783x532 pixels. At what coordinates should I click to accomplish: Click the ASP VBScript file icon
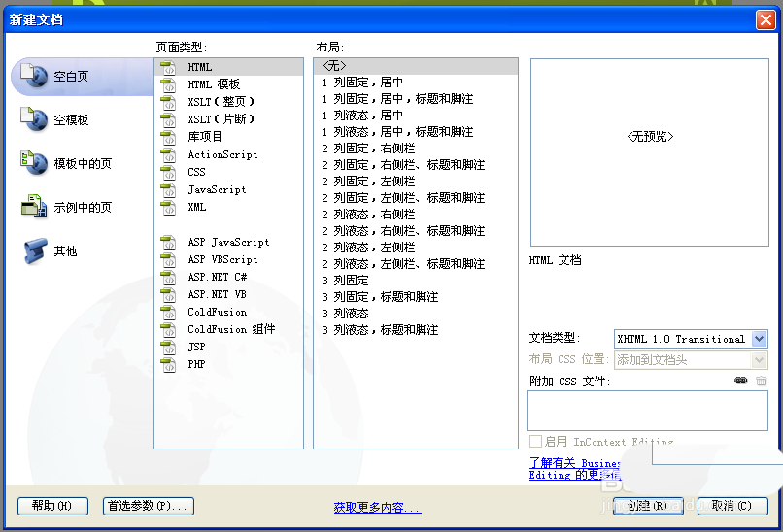point(168,260)
